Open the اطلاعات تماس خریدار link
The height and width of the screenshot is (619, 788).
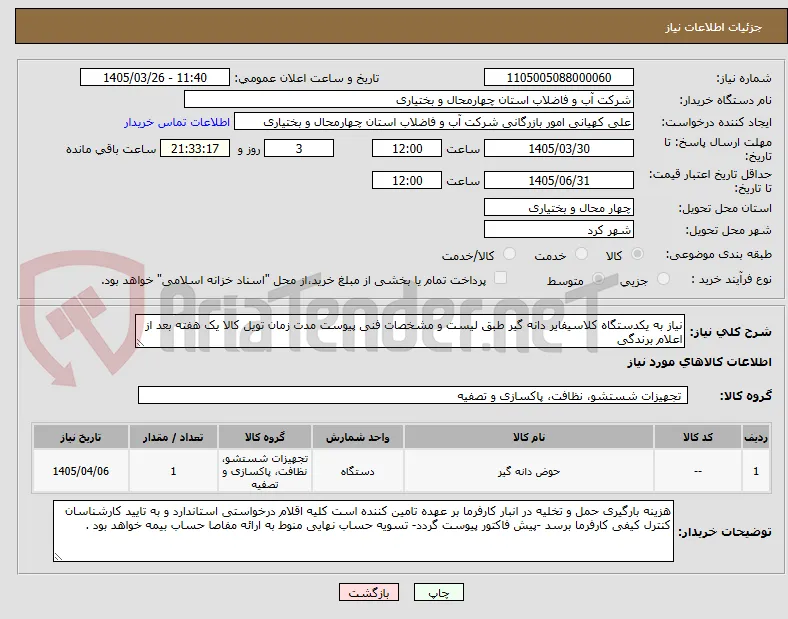pyautogui.click(x=177, y=122)
